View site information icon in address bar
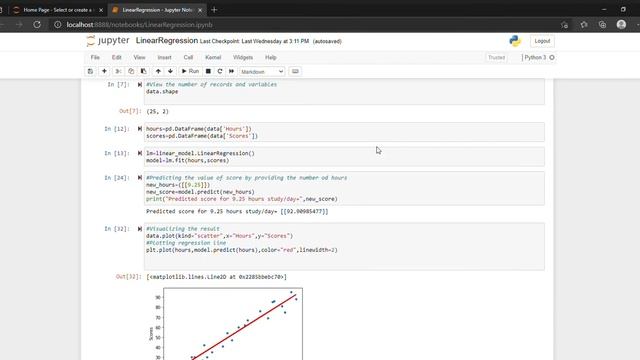 (x=58, y=24)
